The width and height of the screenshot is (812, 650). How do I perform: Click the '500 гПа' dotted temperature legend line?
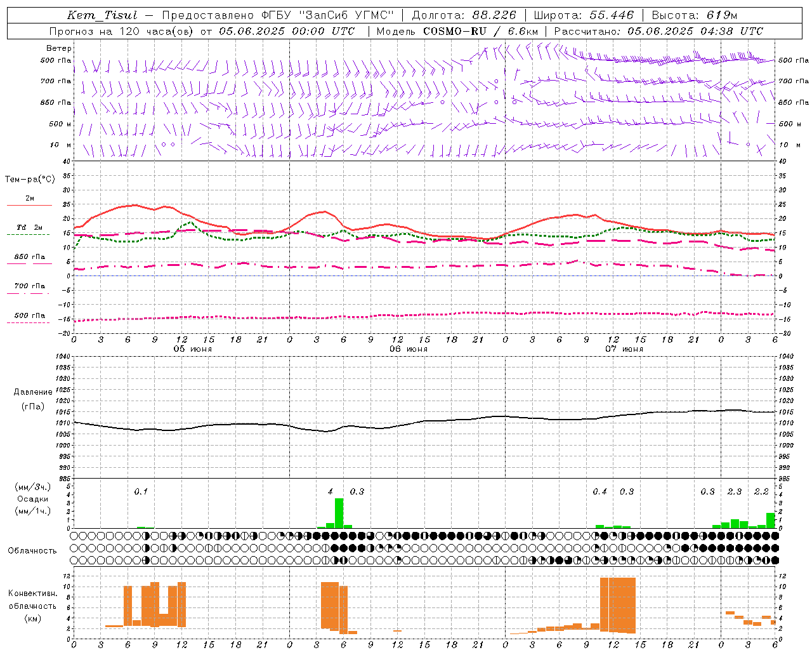pos(29,322)
